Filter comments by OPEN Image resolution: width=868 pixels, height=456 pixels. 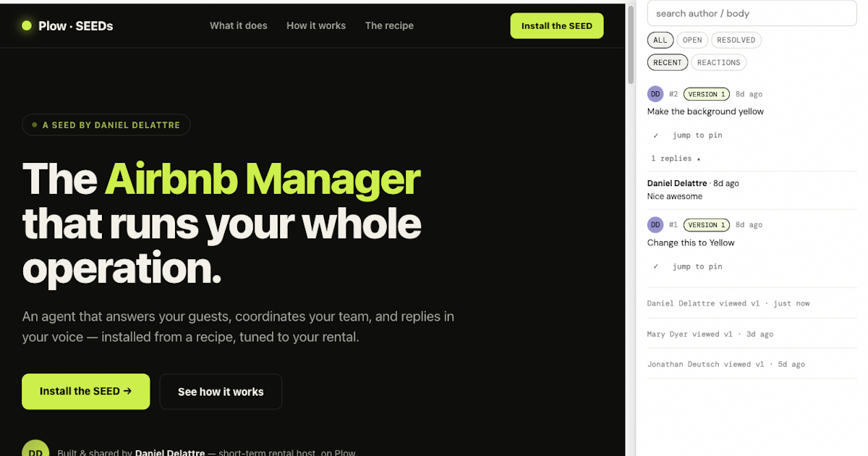[692, 41]
